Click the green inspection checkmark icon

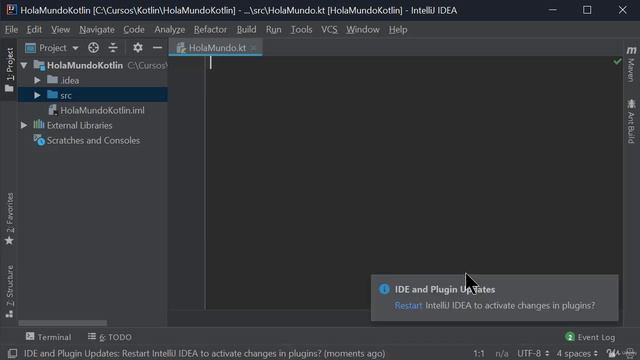click(617, 61)
